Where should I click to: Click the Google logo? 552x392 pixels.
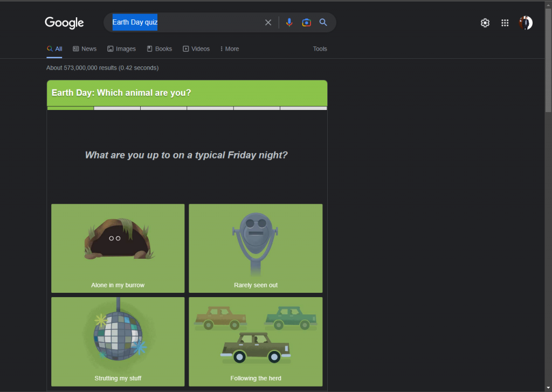pyautogui.click(x=64, y=23)
